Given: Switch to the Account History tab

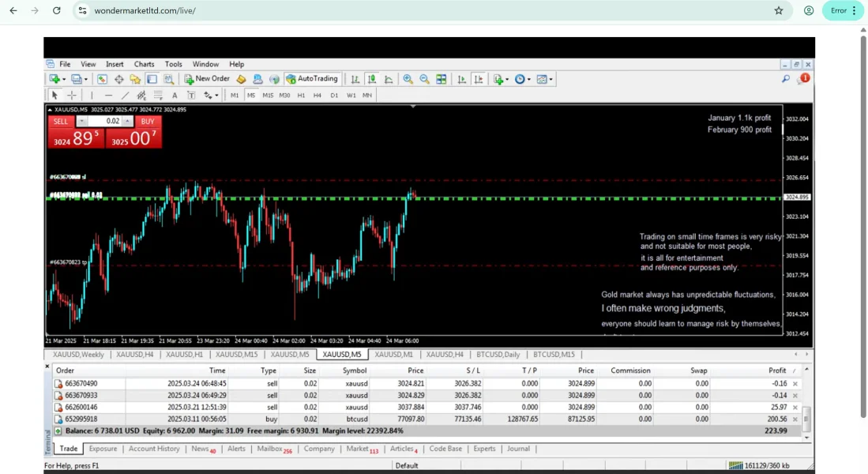Looking at the screenshot, I should pos(154,449).
